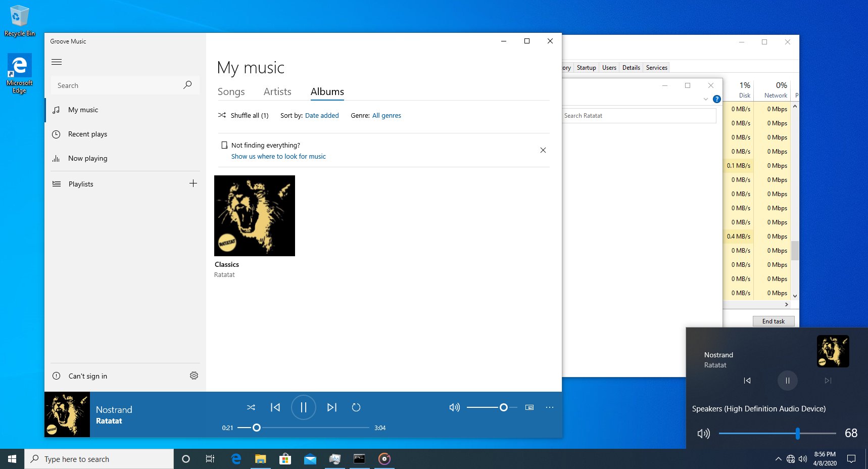Open the Sort by Date added dropdown
Image resolution: width=868 pixels, height=469 pixels.
tap(322, 115)
